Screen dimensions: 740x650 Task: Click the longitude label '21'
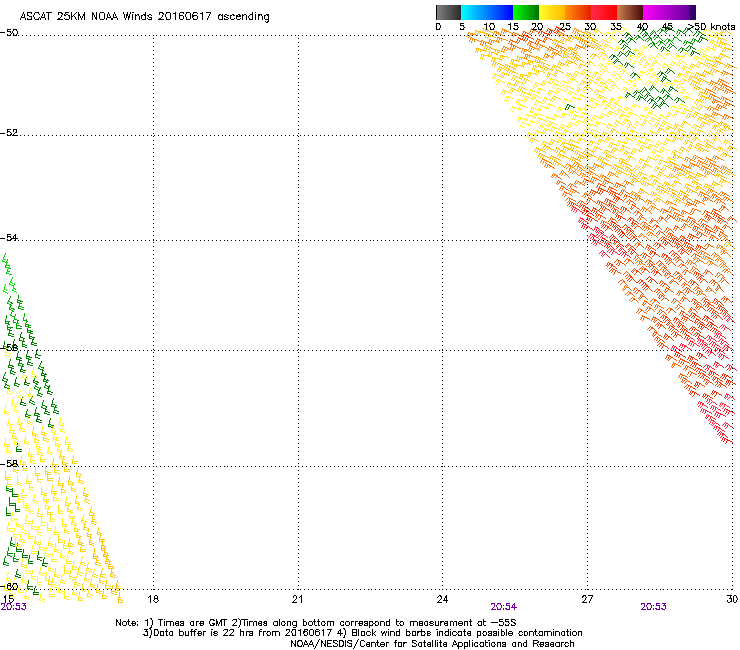(297, 599)
